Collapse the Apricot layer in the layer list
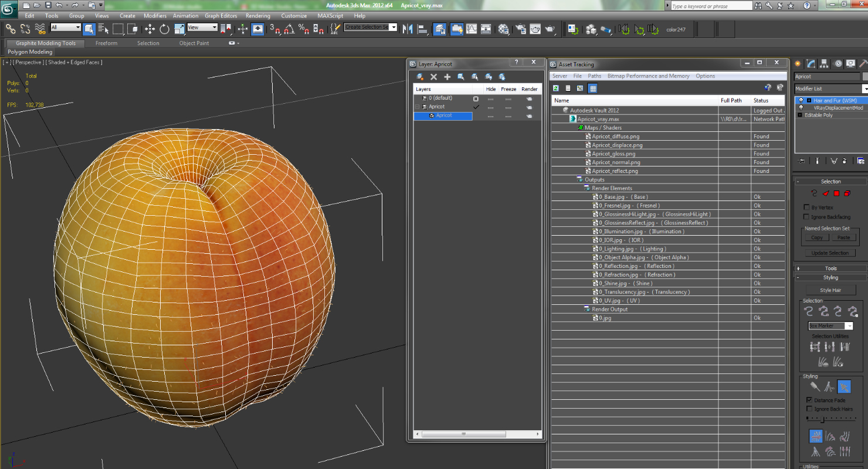 (x=418, y=107)
